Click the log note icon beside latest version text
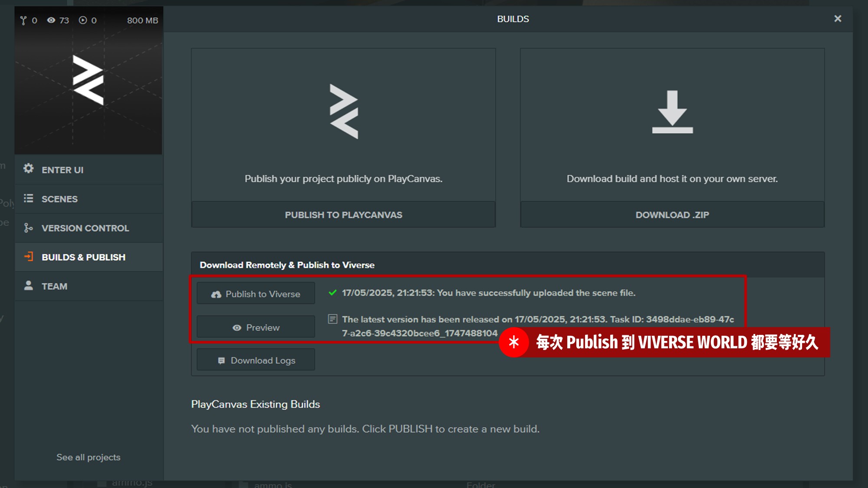 click(333, 319)
